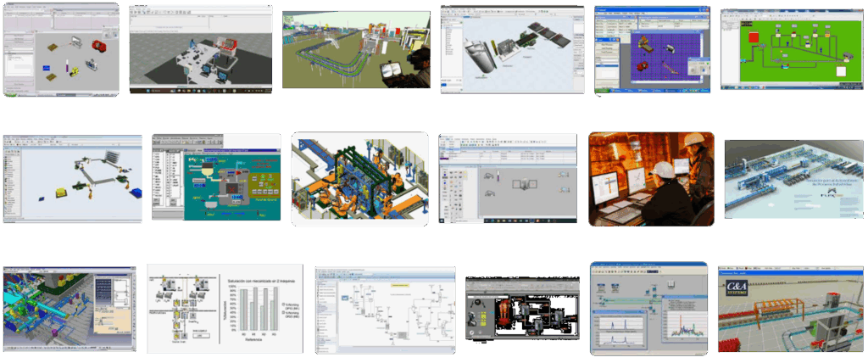Select the white workstation on dark floor image

coord(200,49)
